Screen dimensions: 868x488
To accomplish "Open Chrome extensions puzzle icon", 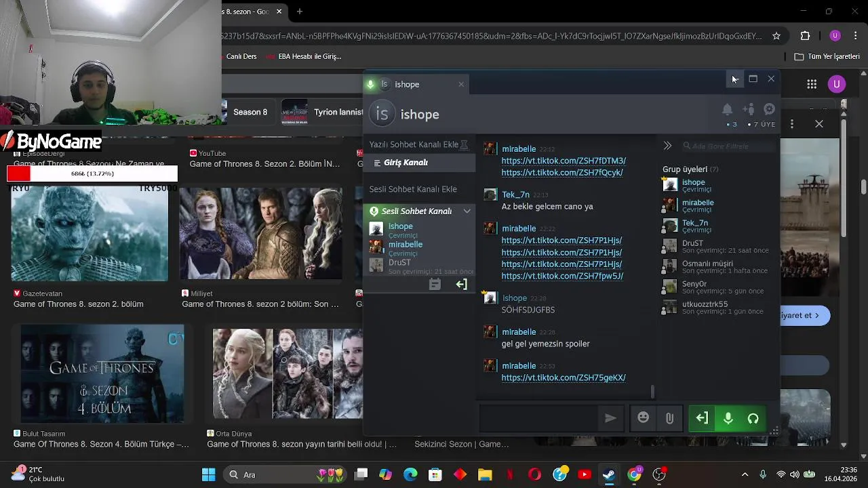I will tap(805, 36).
